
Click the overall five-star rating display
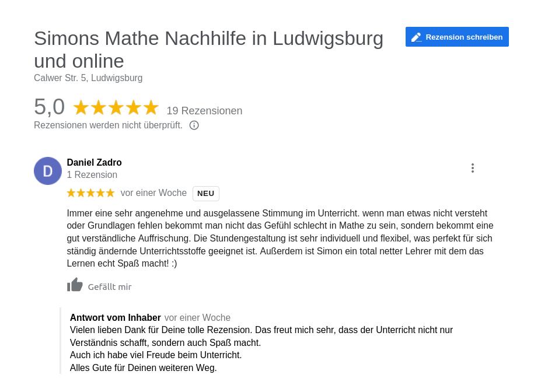point(116,108)
